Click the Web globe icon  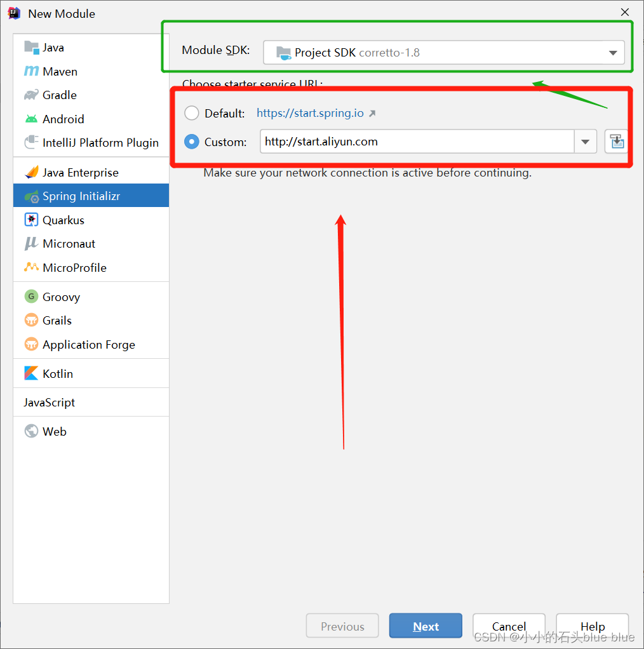[x=32, y=431]
